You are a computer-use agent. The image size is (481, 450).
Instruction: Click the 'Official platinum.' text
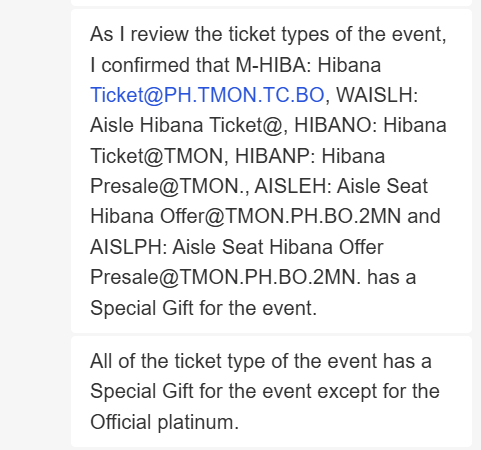pyautogui.click(x=165, y=422)
